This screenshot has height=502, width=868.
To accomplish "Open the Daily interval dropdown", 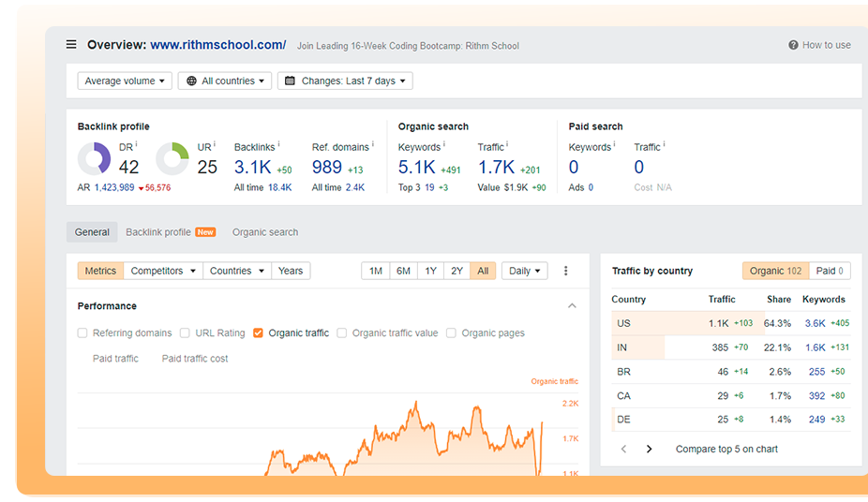I will click(x=524, y=271).
